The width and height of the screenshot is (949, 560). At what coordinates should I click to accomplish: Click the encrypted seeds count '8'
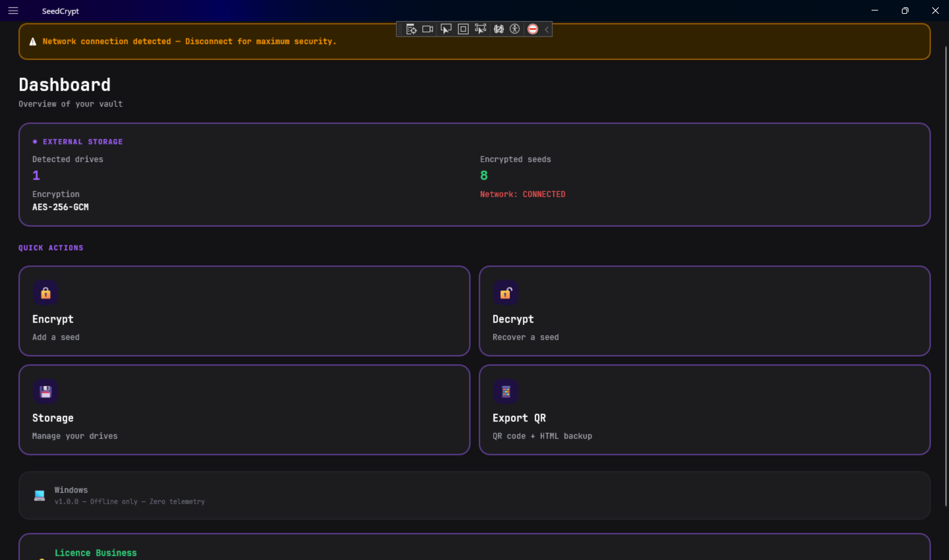click(x=484, y=176)
